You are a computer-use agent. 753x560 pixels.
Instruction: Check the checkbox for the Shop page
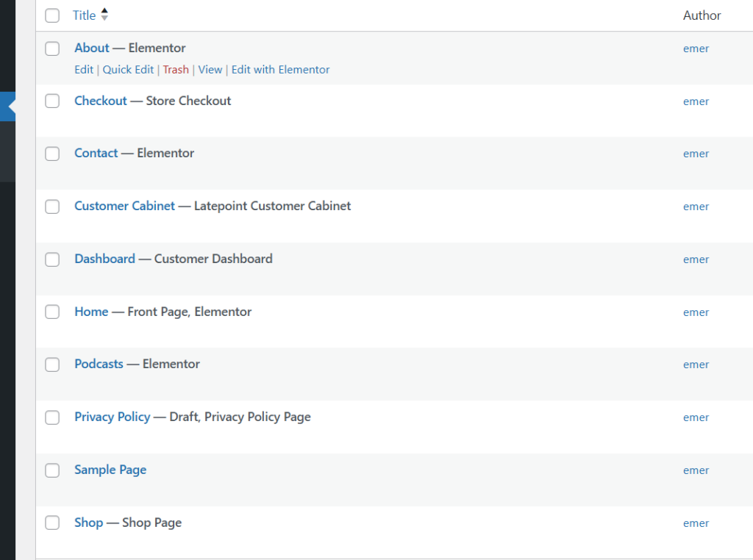point(52,523)
